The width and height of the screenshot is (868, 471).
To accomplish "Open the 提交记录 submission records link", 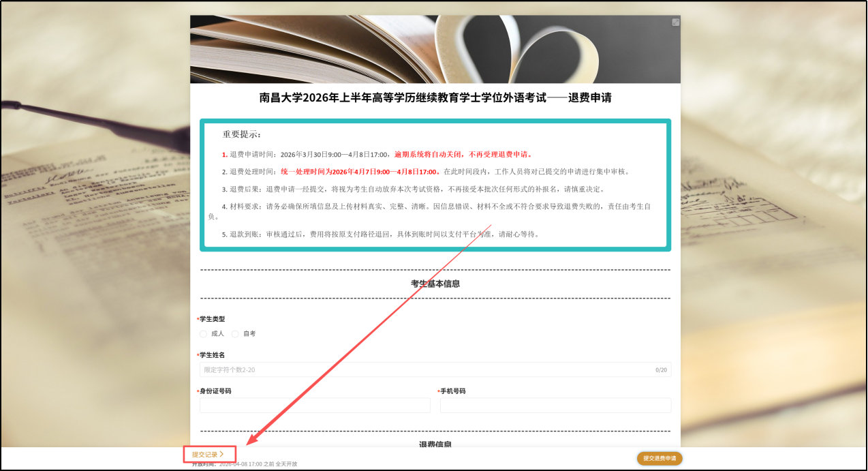I will (x=207, y=453).
